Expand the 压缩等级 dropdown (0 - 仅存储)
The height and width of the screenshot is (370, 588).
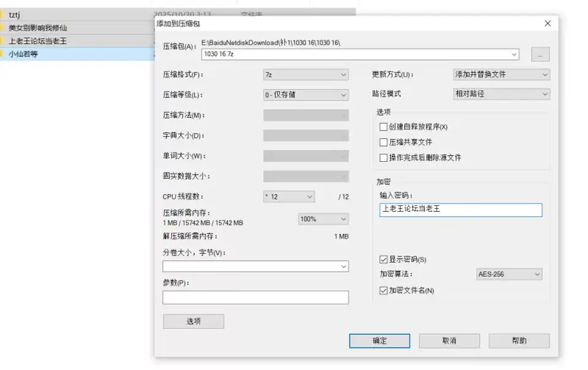[306, 95]
